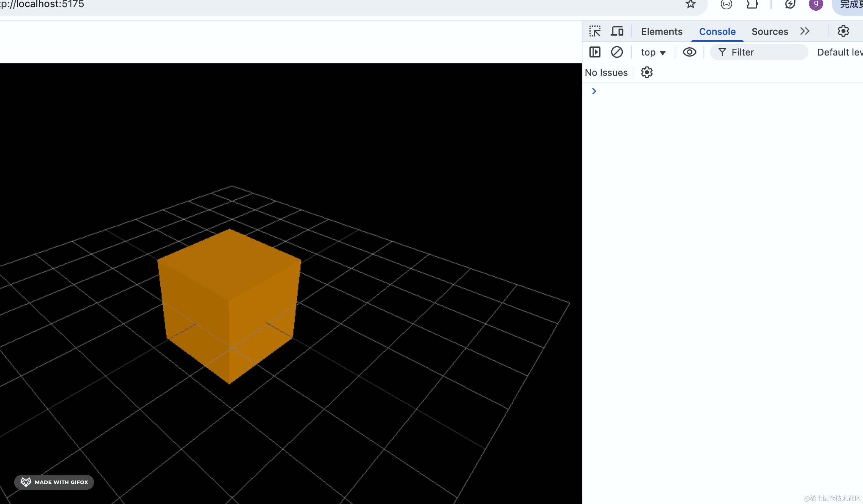Open the Default levels dropdown
The height and width of the screenshot is (504, 863).
pos(840,52)
